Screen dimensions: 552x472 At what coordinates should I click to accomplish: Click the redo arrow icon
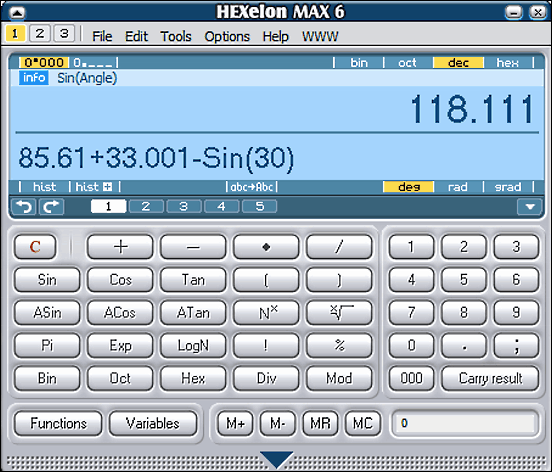51,207
